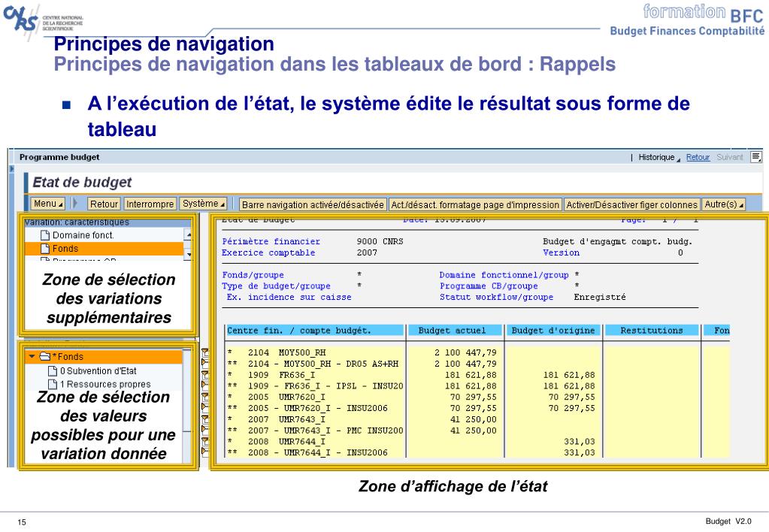
Task: Click Budget actuel value of '* 2005 UMR7620_I'
Action: (474, 397)
